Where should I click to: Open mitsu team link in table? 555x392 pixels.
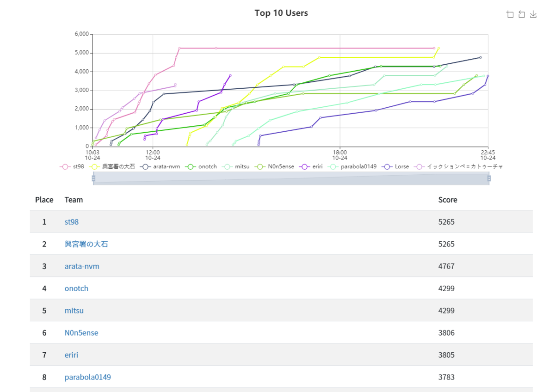point(74,311)
